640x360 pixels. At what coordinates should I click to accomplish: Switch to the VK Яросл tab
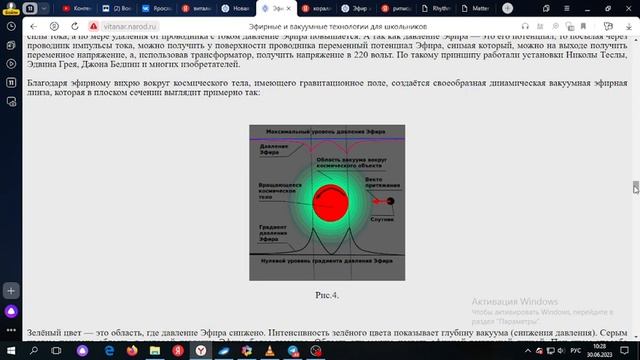[x=156, y=8]
